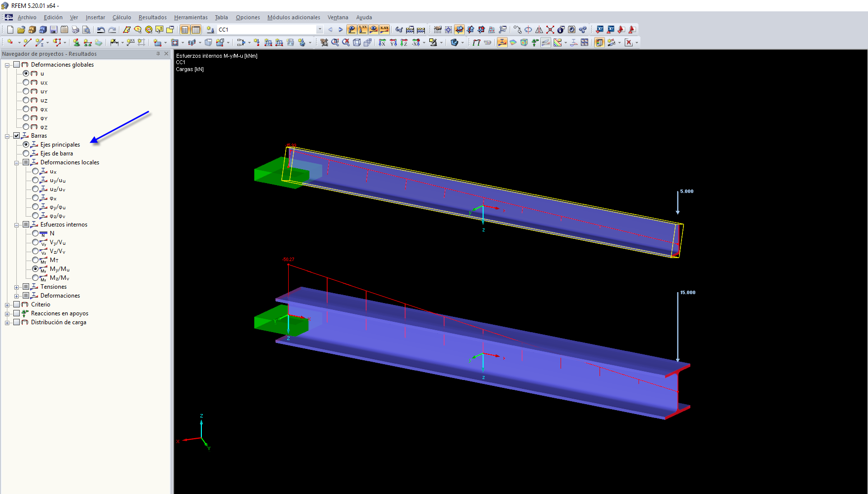Click the Criterio tree label
This screenshot has width=868, height=494.
click(x=40, y=304)
